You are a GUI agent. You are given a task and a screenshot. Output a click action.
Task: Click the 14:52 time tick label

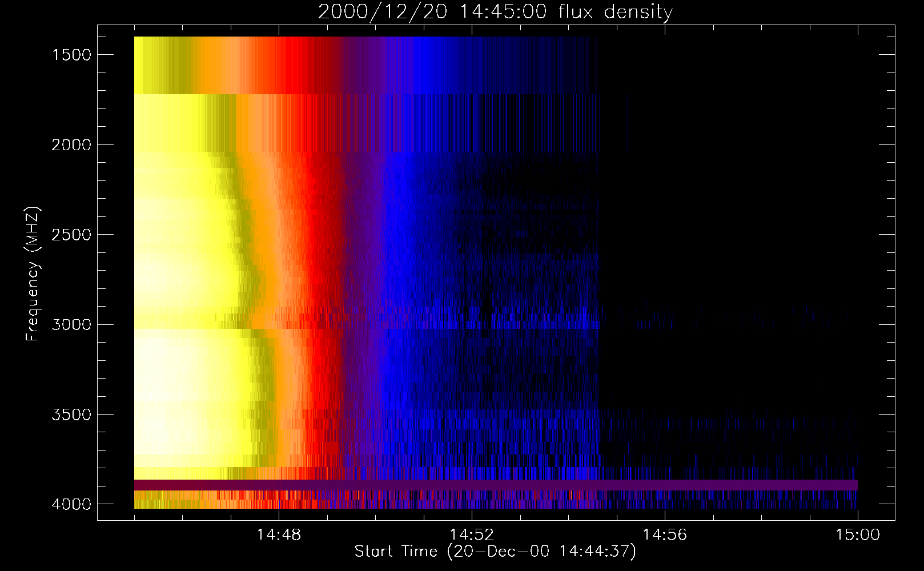click(x=472, y=535)
